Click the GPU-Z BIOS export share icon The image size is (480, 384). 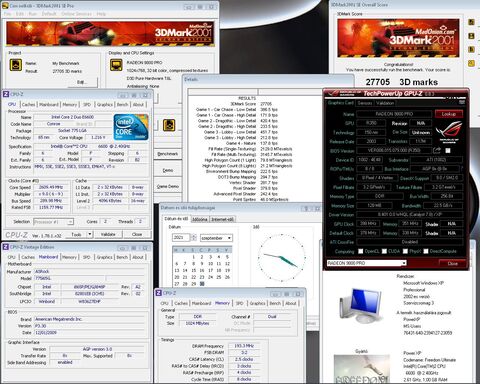(437, 150)
